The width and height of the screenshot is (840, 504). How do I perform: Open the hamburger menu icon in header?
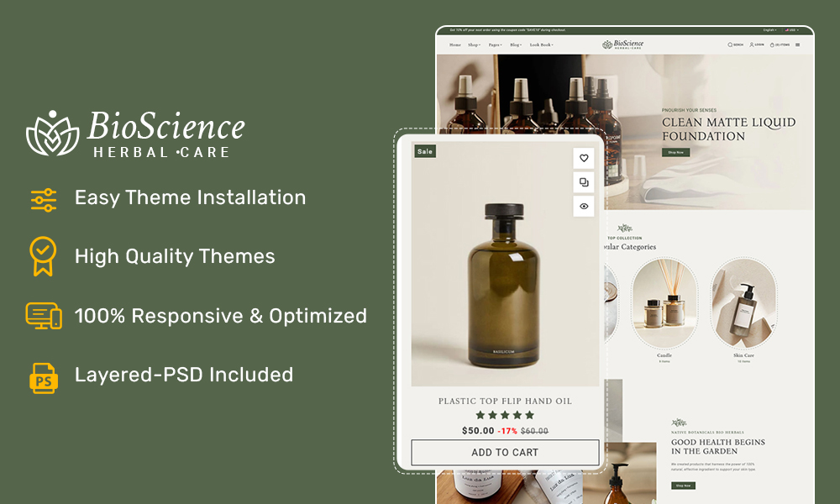click(798, 45)
